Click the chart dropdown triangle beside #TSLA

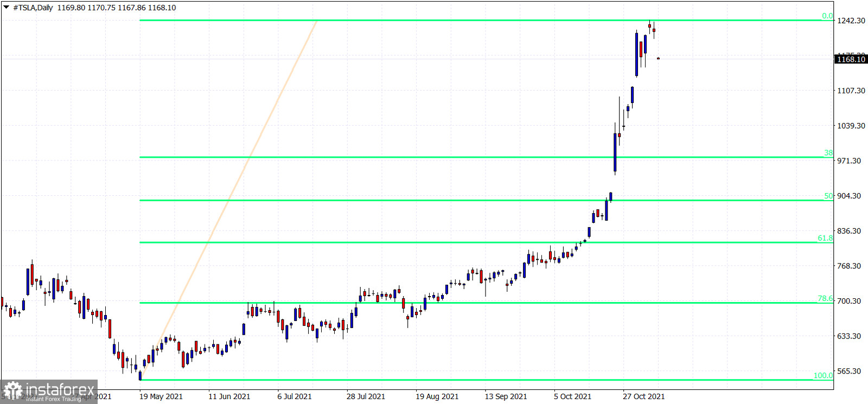[x=6, y=8]
